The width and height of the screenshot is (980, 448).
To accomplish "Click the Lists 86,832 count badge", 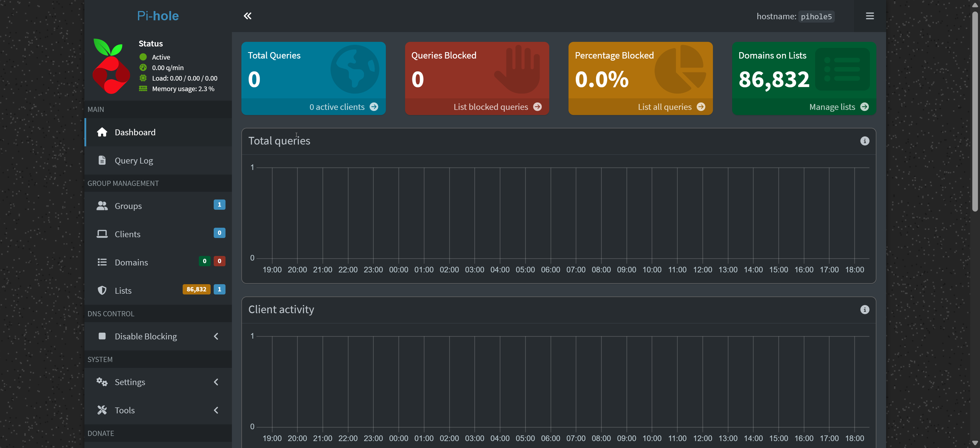I will pyautogui.click(x=196, y=289).
